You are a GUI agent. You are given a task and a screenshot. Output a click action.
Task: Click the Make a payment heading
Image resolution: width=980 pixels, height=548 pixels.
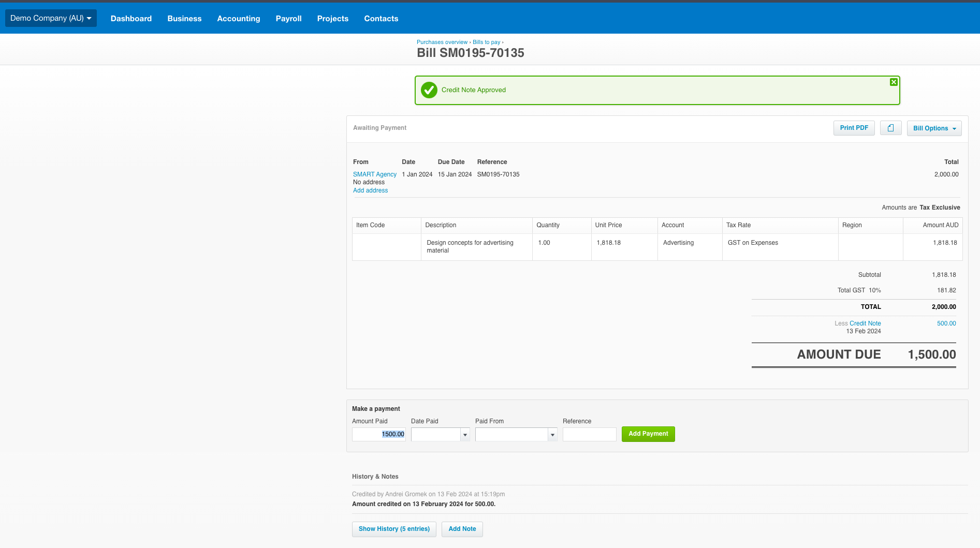pos(376,409)
